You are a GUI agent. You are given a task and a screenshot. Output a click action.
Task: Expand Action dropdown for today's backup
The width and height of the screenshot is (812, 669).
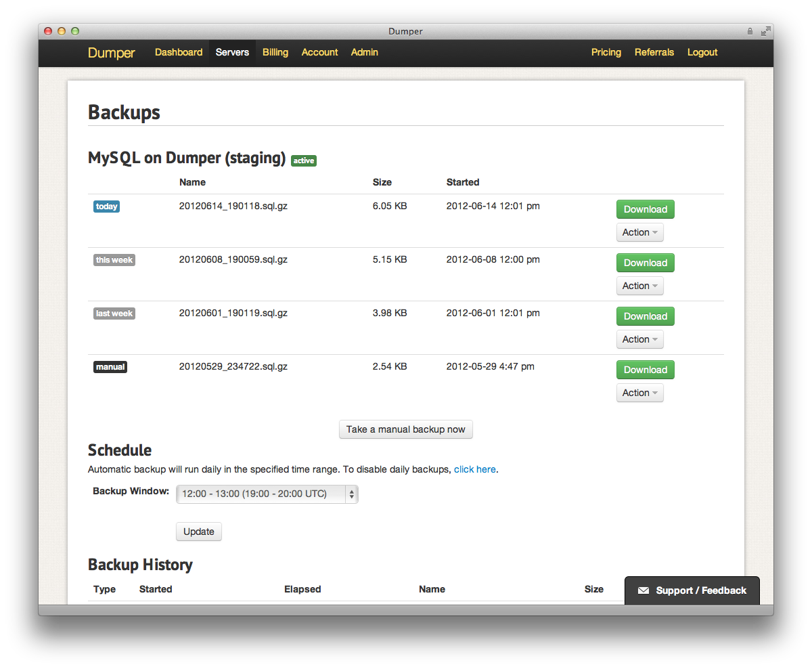click(640, 232)
